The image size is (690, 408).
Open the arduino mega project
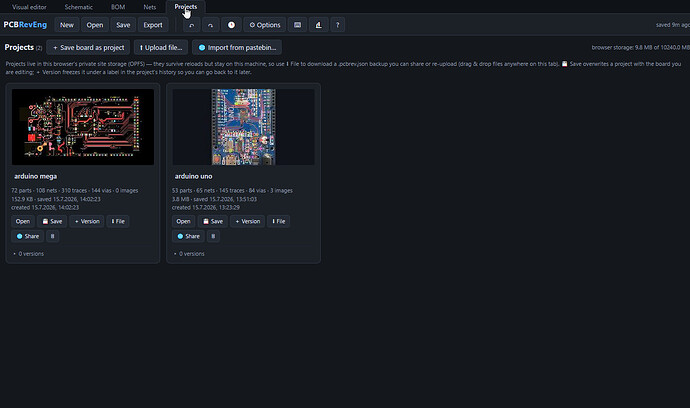click(x=23, y=221)
